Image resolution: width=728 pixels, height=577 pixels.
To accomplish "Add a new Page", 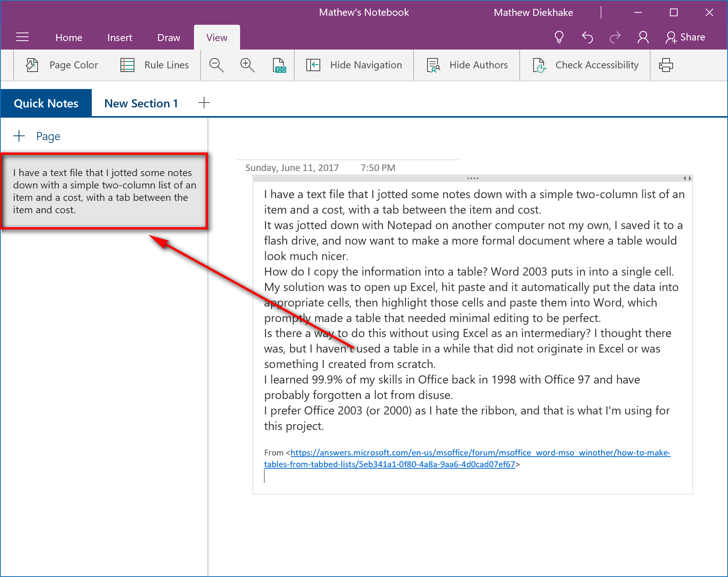I will click(x=48, y=136).
